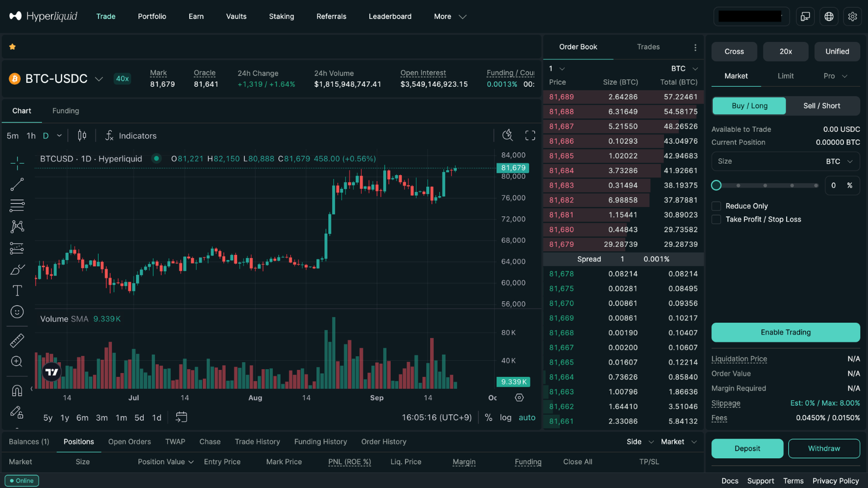Open the Side filter dropdown
Screen dimensions: 868x488
pos(640,442)
